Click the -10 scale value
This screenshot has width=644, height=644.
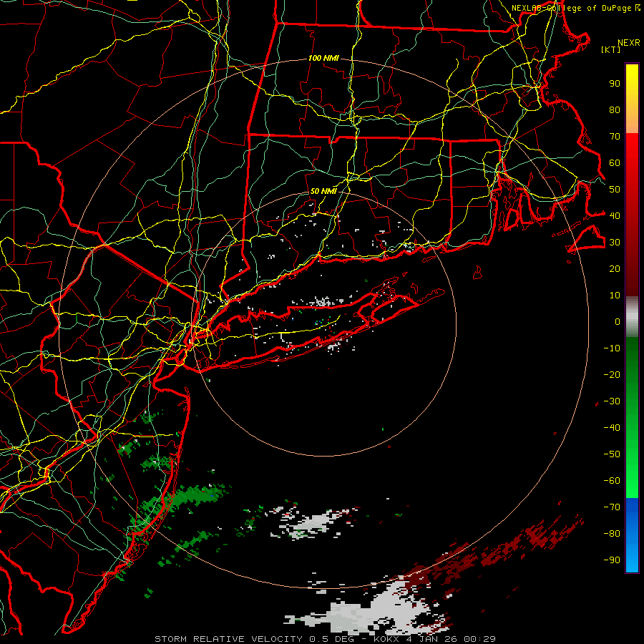(612, 348)
